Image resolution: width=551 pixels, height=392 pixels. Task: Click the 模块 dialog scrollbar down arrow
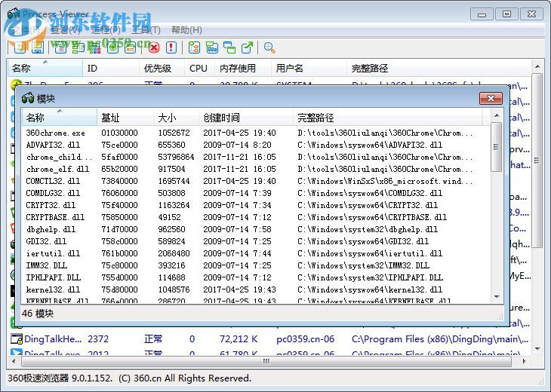[x=497, y=297]
